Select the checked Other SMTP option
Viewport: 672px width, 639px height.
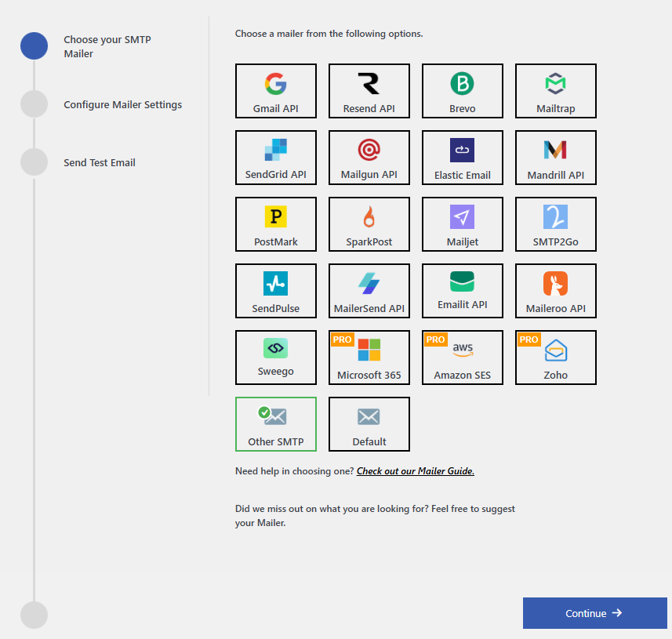(x=276, y=424)
